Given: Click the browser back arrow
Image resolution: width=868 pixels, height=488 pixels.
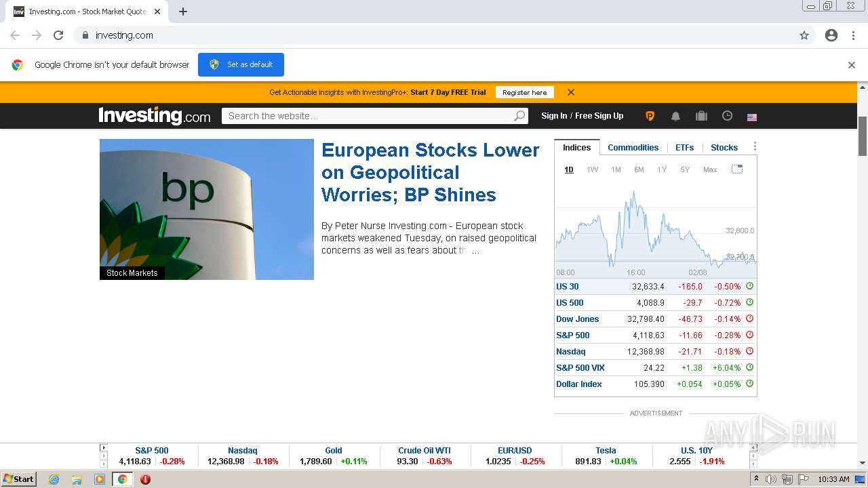Looking at the screenshot, I should (x=15, y=35).
